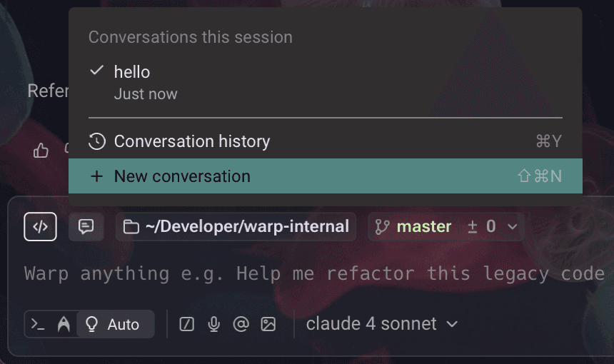
Task: Click the @ mention context icon
Action: 241,324
